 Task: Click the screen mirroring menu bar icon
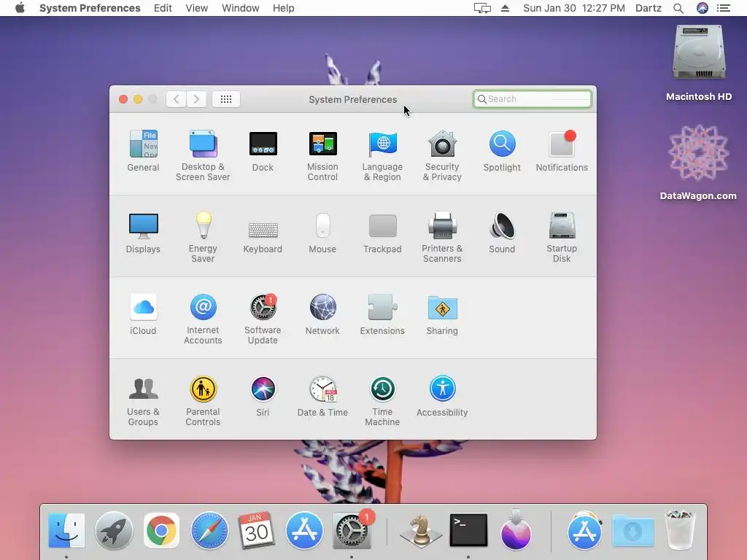coord(482,8)
